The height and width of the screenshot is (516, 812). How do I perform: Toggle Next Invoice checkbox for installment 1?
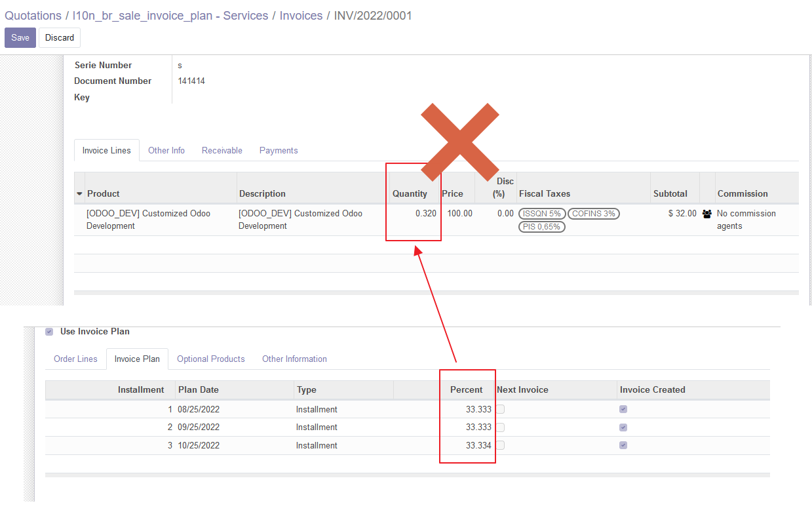coord(500,409)
